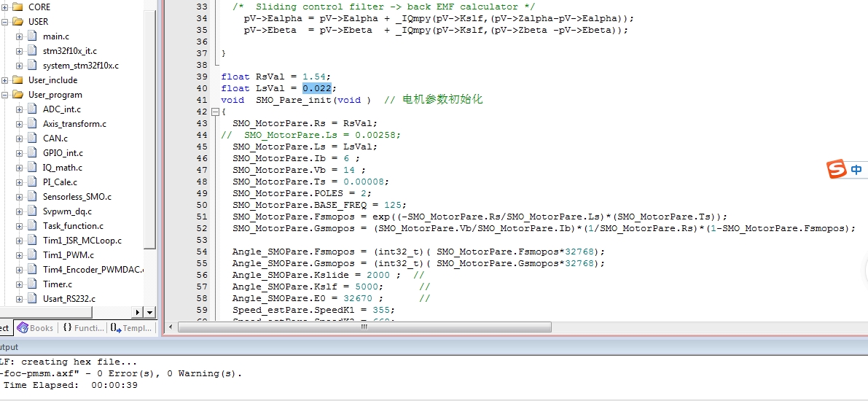Click Kslide value 2000 on line 56

(378, 275)
